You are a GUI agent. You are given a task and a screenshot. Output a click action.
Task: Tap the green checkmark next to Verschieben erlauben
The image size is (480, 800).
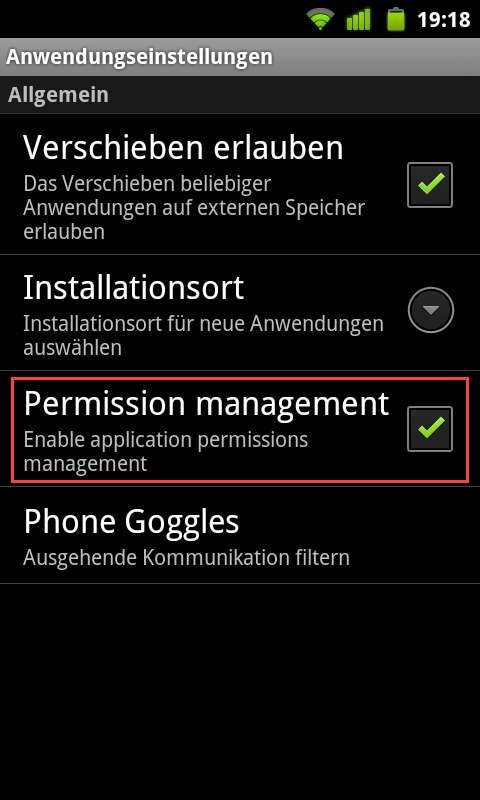(x=431, y=183)
